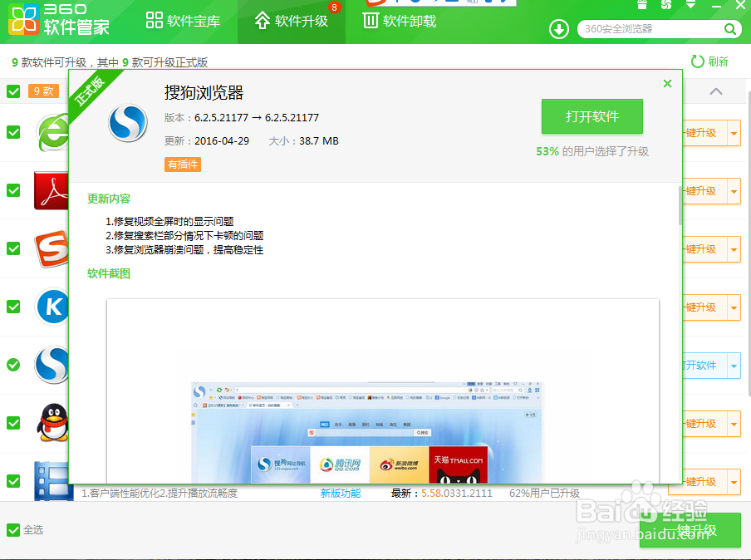Screen dimensions: 751x560
Task: Click the search magnifier icon
Action: 729,28
